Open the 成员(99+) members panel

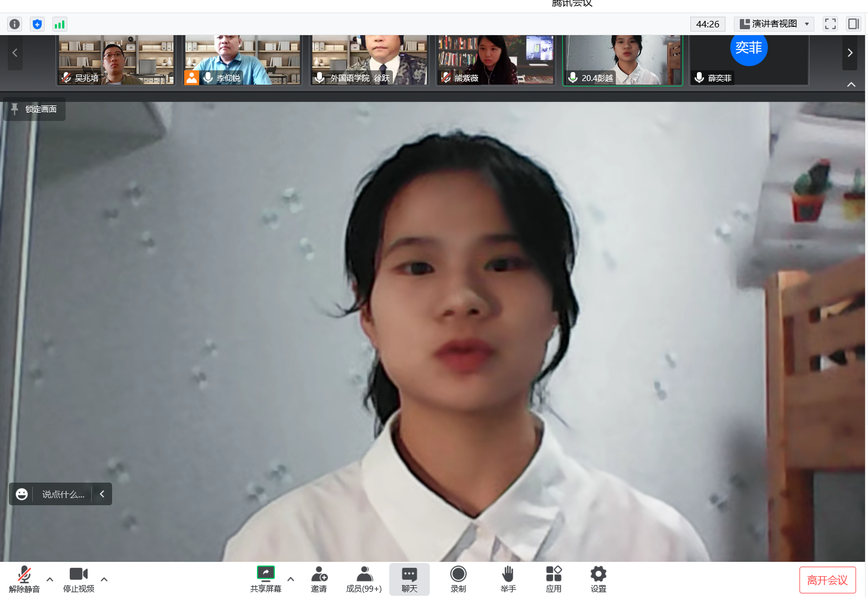coord(364,579)
